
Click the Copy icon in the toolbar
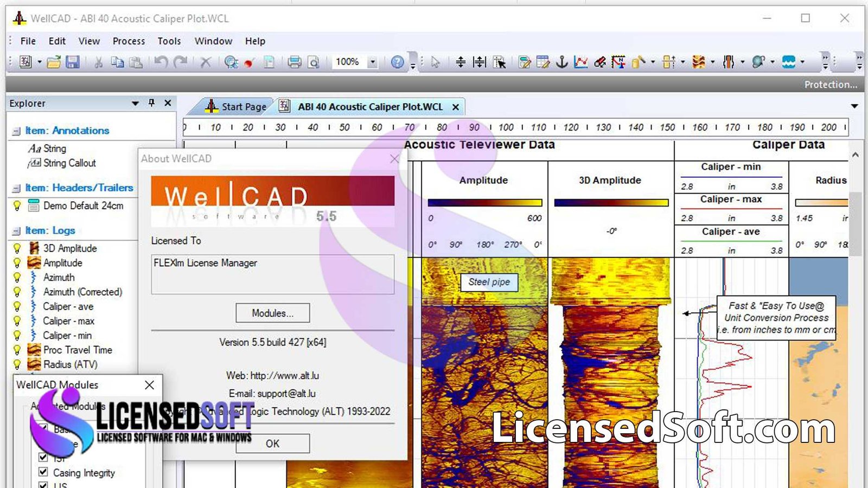tap(117, 62)
